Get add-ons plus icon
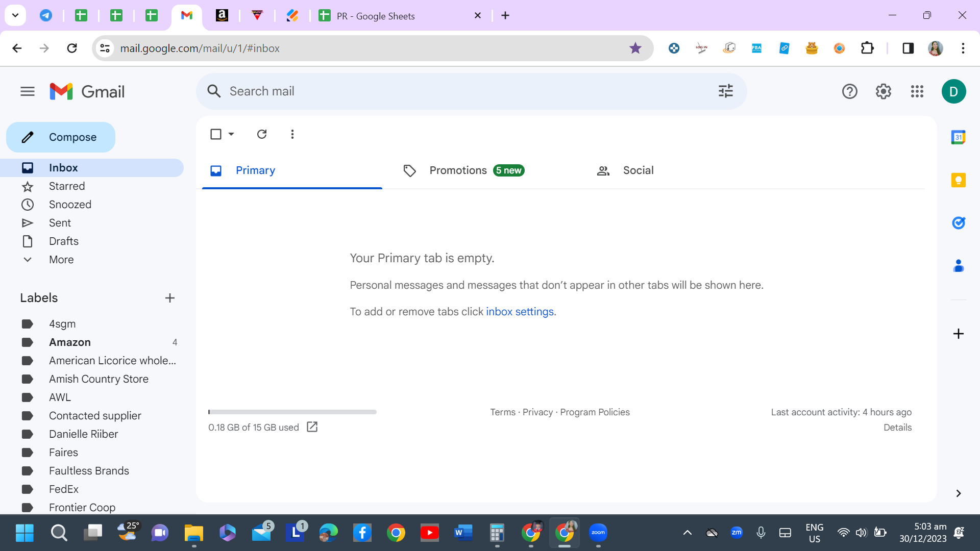The width and height of the screenshot is (980, 551). click(x=958, y=334)
